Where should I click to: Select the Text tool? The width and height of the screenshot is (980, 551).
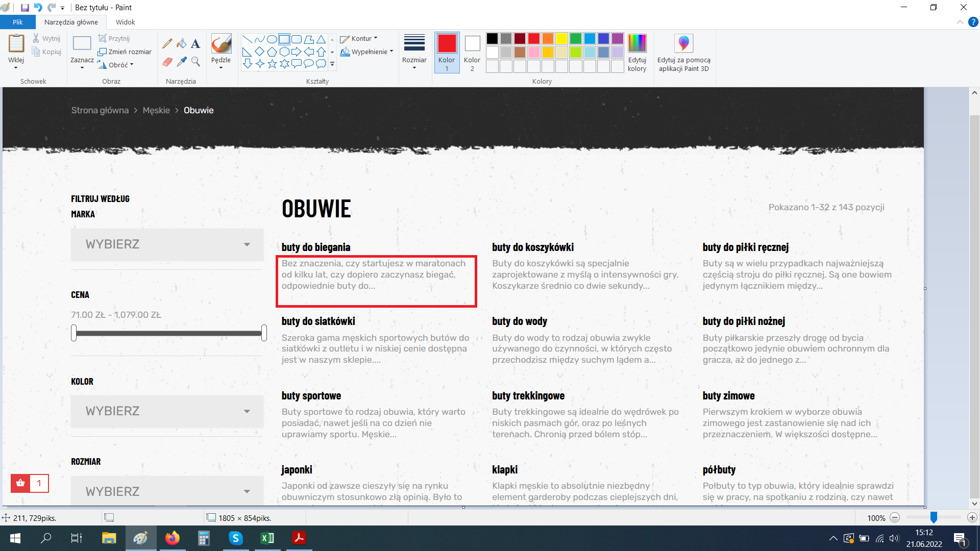pos(195,43)
